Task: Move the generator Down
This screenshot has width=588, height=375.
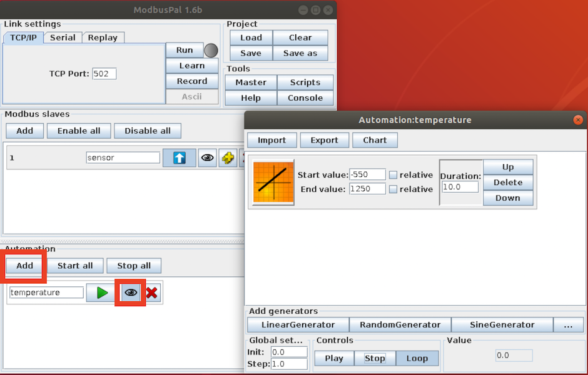Action: tap(508, 197)
